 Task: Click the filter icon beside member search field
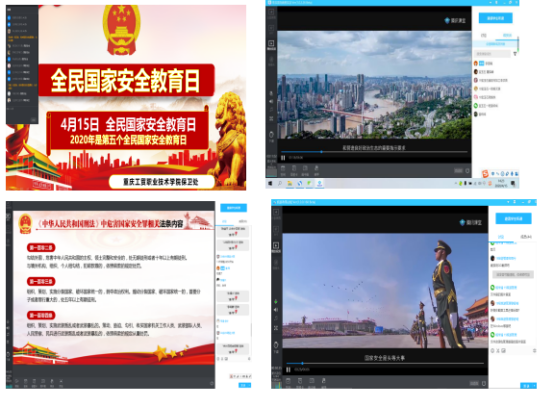coord(515,54)
